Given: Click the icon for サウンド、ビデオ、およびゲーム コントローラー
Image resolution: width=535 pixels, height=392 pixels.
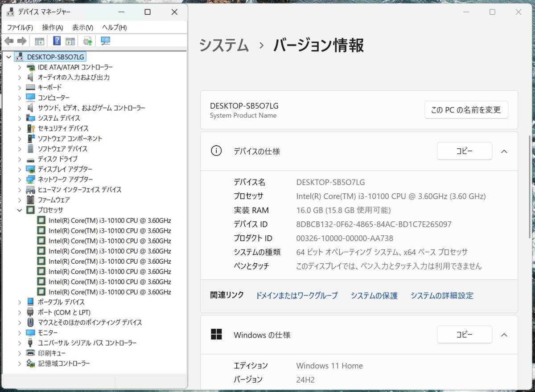Looking at the screenshot, I should [x=31, y=108].
